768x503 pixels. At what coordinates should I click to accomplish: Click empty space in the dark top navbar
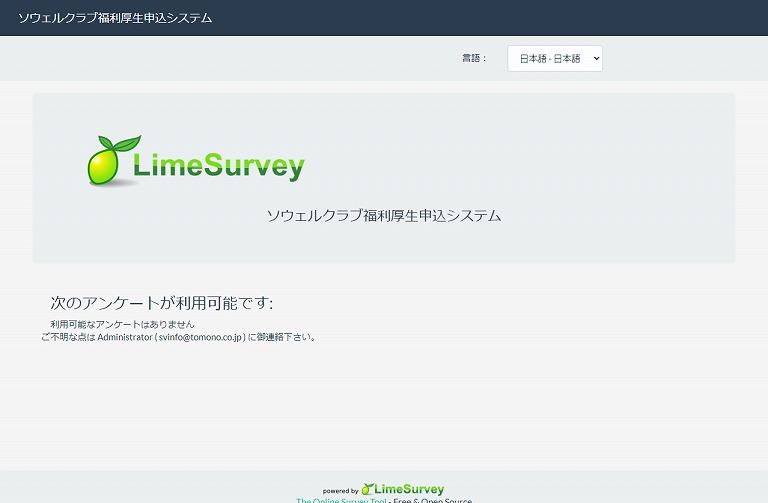pyautogui.click(x=500, y=18)
